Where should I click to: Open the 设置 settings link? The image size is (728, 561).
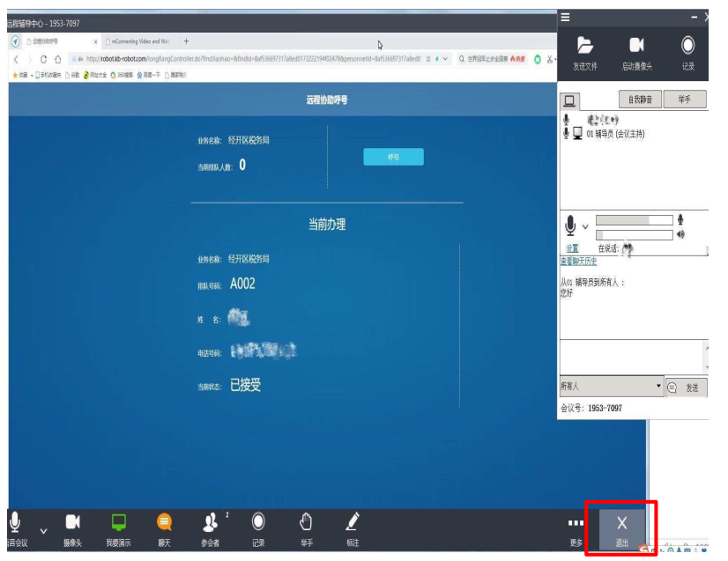pos(573,248)
